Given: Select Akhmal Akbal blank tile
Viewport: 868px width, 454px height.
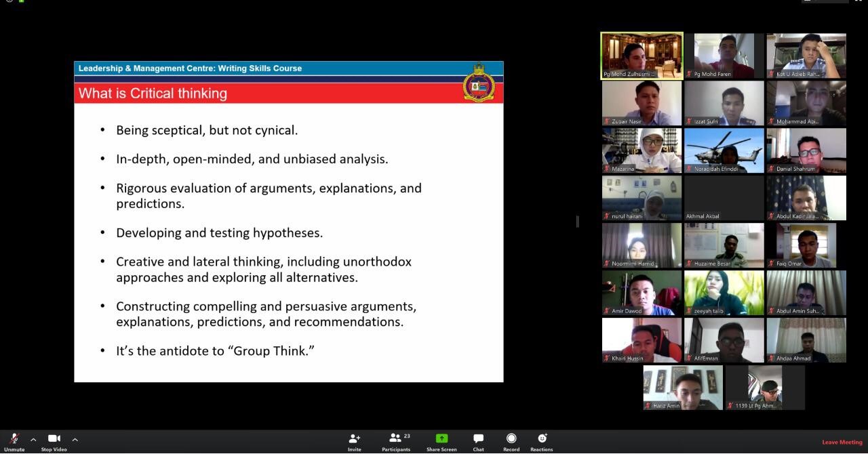Looking at the screenshot, I should pyautogui.click(x=724, y=198).
